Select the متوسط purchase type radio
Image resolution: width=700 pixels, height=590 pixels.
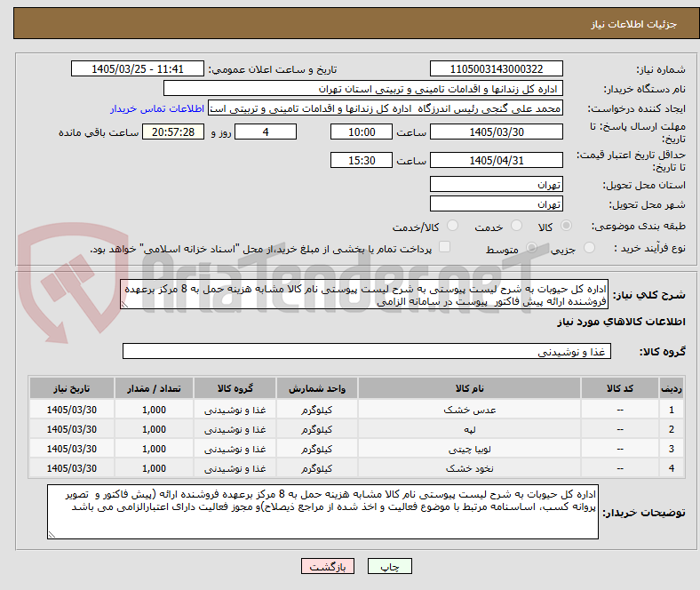pyautogui.click(x=531, y=247)
